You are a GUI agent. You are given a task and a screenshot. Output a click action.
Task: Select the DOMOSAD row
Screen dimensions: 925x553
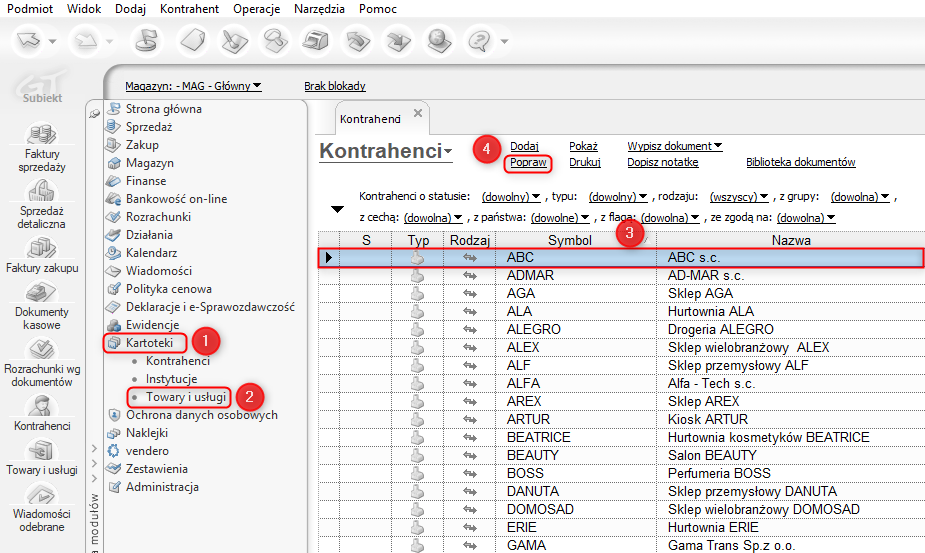pyautogui.click(x=622, y=509)
